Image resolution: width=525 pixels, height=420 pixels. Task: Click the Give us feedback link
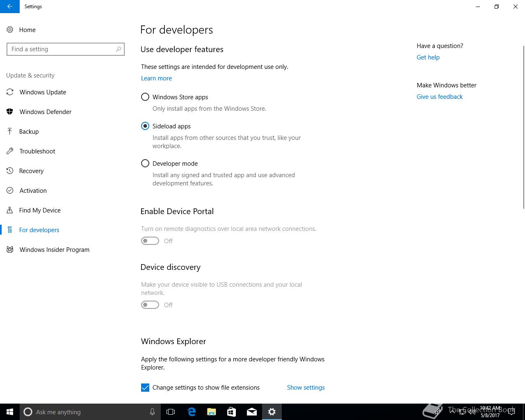click(440, 97)
